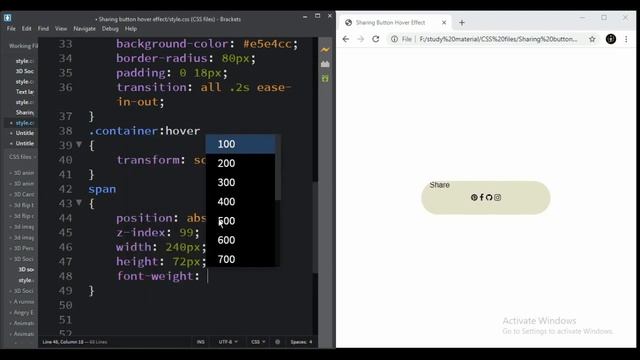640x360 pixels.
Task: Expand the Angry E folder in file tree
Action: (22, 312)
